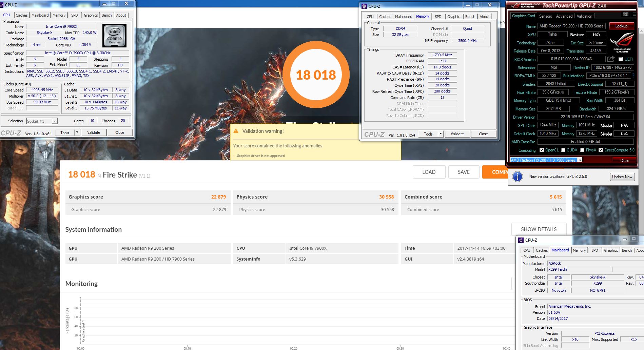Click the Combined score 5 615 header row
The width and height of the screenshot is (644, 350).
[x=484, y=197]
